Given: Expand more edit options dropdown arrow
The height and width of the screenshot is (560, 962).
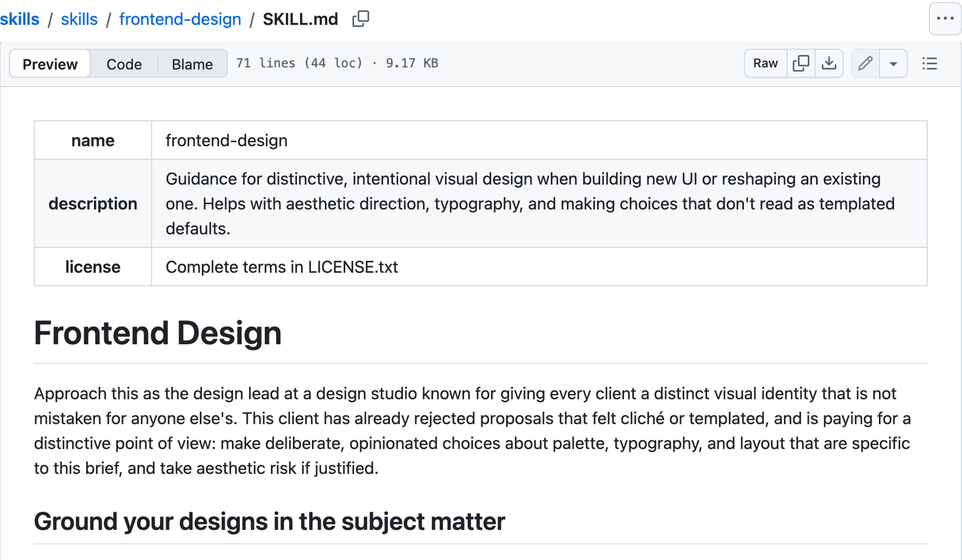Looking at the screenshot, I should click(x=893, y=63).
